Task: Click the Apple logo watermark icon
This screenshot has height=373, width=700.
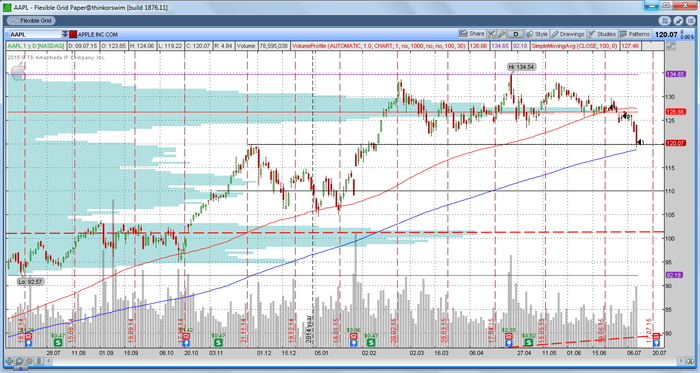Action: tap(18, 71)
